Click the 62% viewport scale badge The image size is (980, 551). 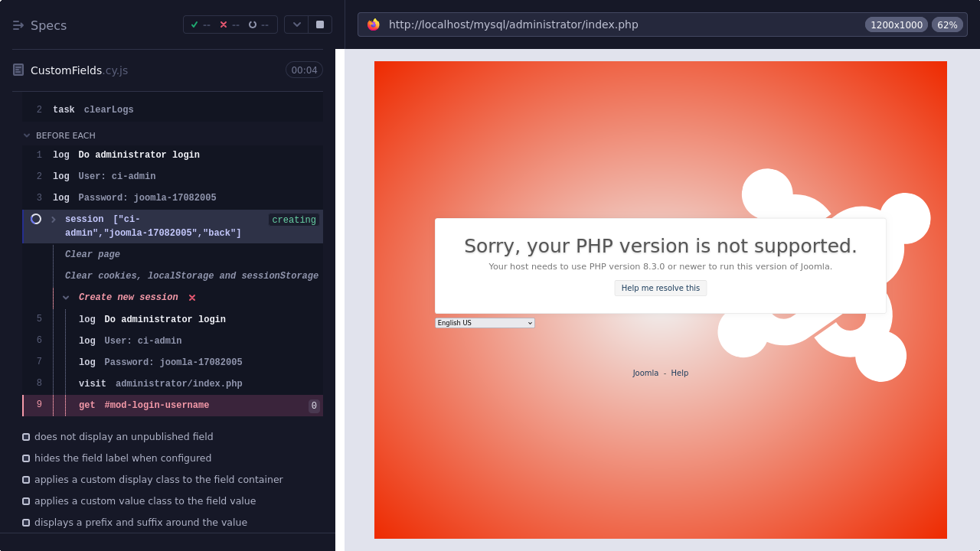click(947, 24)
